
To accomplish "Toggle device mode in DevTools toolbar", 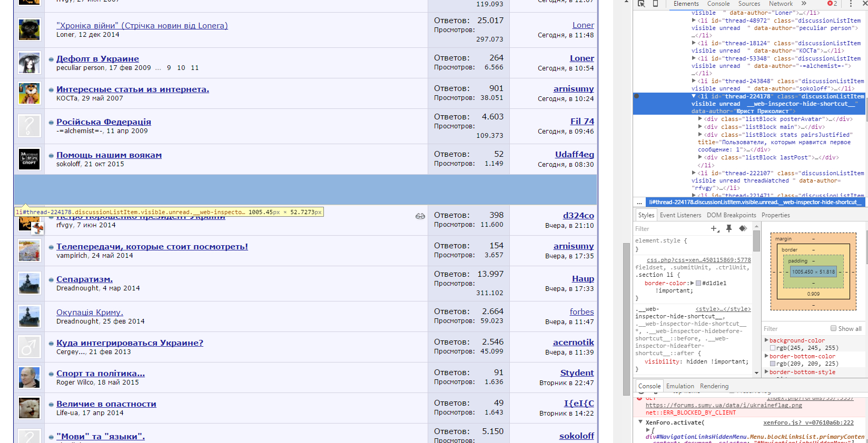I will tap(655, 4).
